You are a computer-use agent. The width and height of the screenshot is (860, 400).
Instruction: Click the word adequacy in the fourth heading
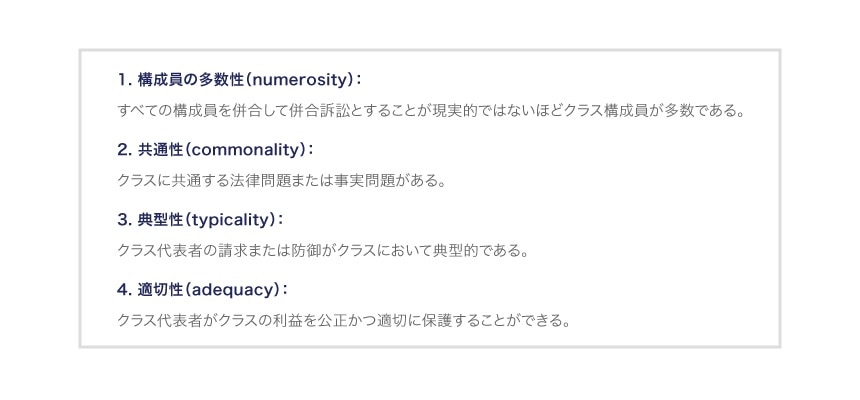(231, 290)
